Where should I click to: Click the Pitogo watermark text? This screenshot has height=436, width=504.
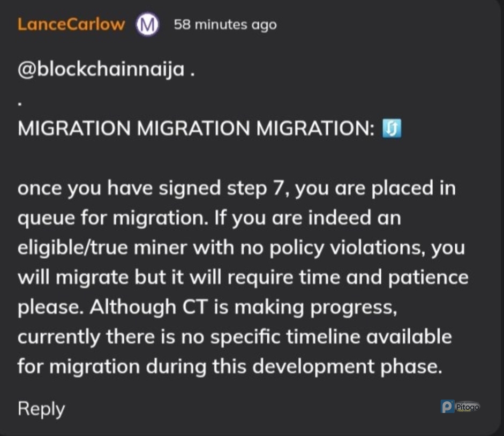tap(468, 407)
